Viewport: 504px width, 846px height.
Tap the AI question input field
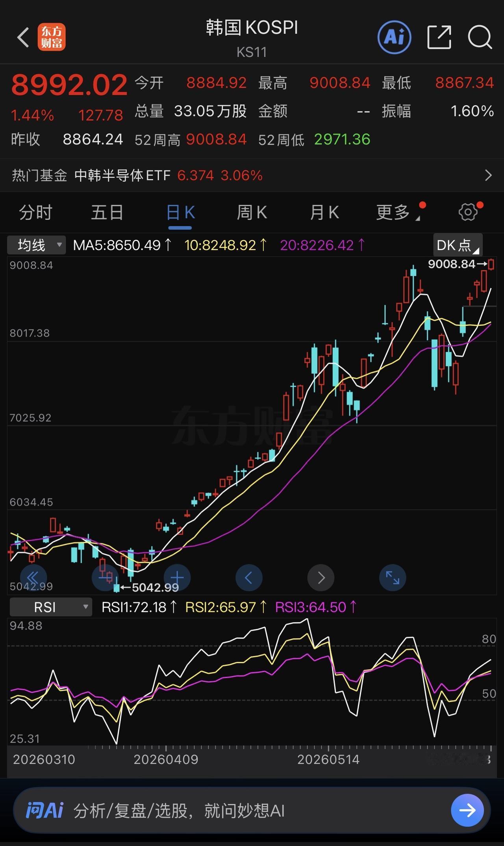[252, 810]
